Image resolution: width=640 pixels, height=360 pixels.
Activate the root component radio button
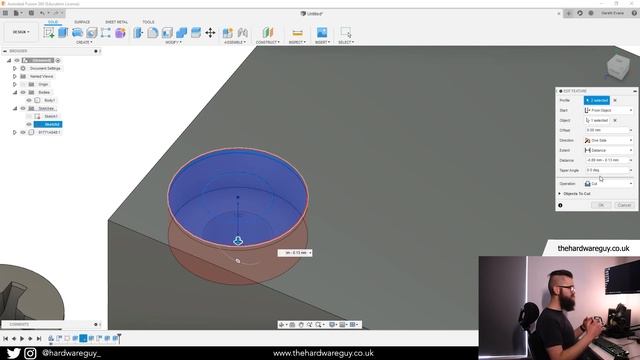coord(58,60)
